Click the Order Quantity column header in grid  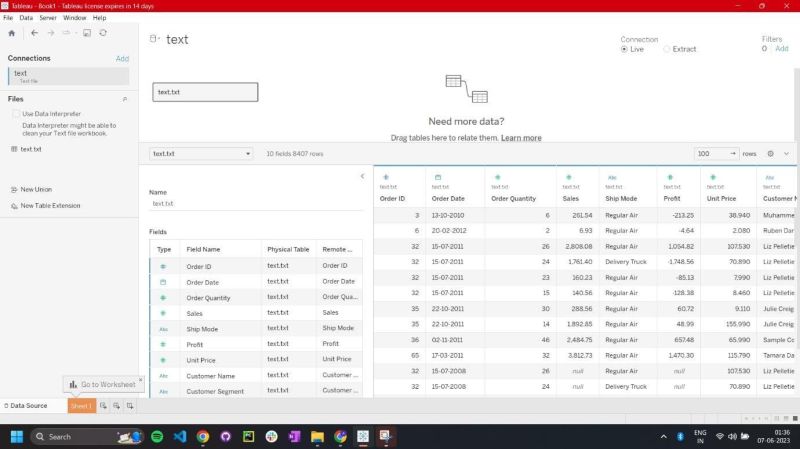[x=513, y=198]
